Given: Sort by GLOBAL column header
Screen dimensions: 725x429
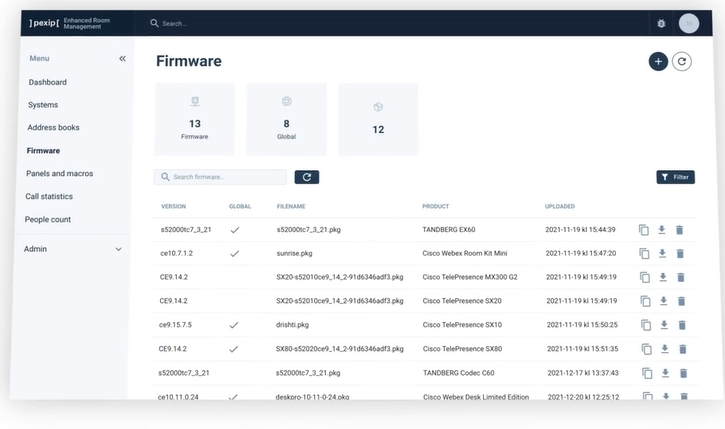Looking at the screenshot, I should (x=240, y=206).
